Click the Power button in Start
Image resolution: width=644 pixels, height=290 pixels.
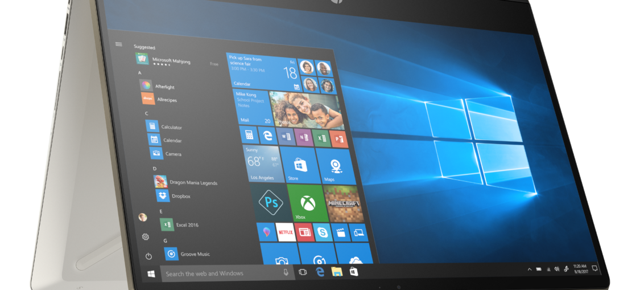[148, 256]
